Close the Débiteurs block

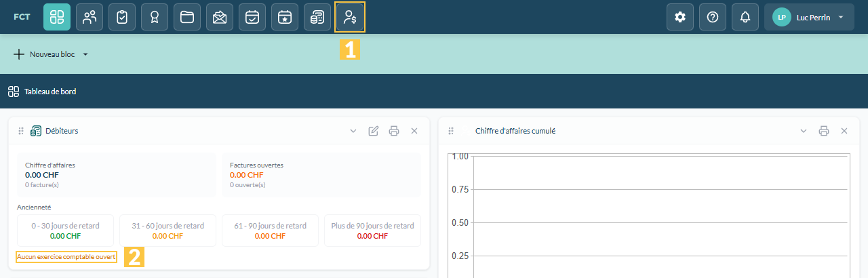pyautogui.click(x=414, y=131)
